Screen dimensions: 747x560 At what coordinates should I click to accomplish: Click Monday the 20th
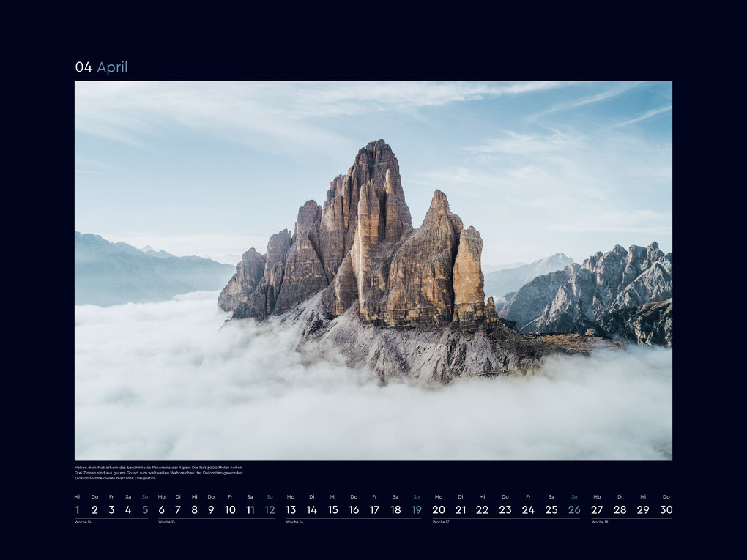click(x=439, y=509)
